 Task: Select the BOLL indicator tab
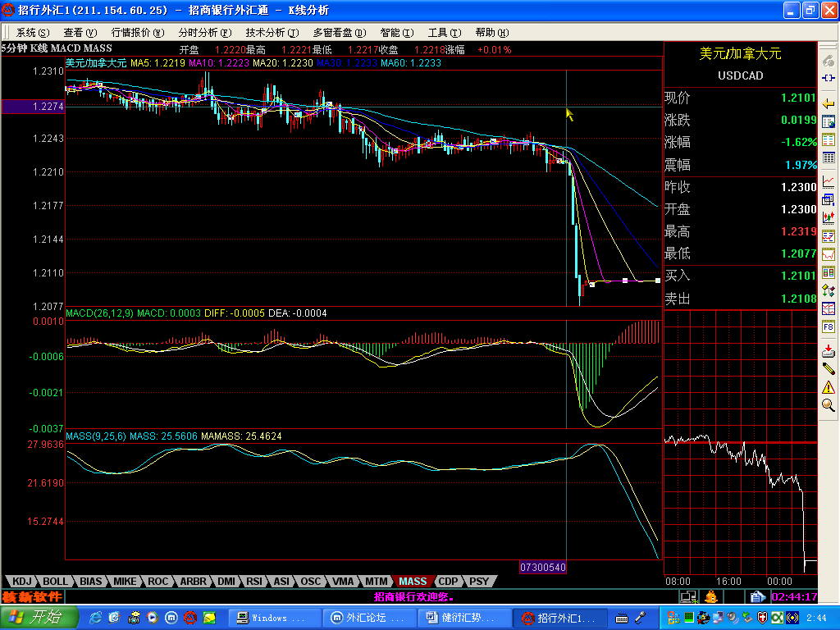point(56,582)
